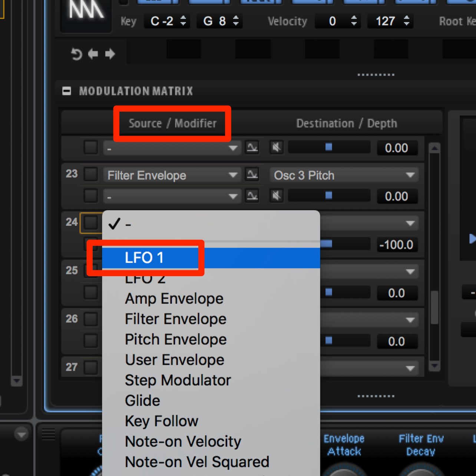Click the matrix scrollbar down arrow

pos(434,366)
